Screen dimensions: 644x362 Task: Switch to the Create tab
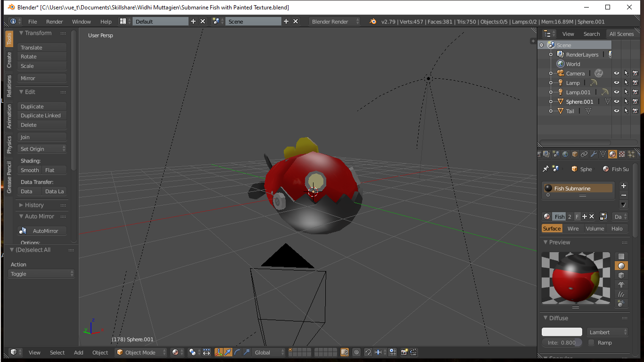point(9,60)
